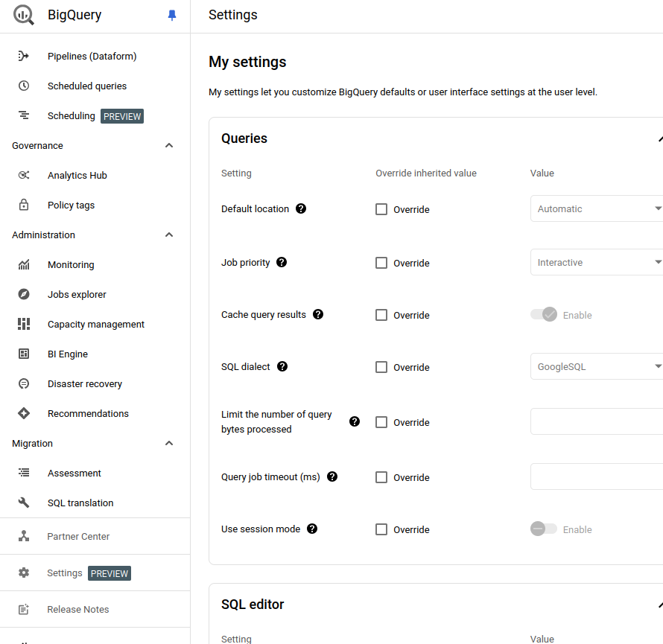Collapse the Governance section
This screenshot has width=663, height=644.
tap(169, 145)
